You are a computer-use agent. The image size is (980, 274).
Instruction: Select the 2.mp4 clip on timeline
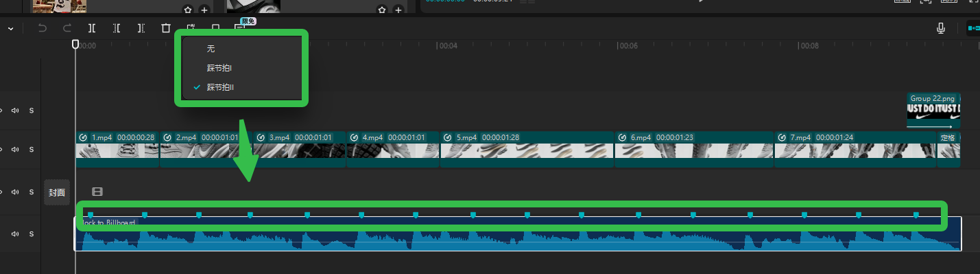click(206, 150)
